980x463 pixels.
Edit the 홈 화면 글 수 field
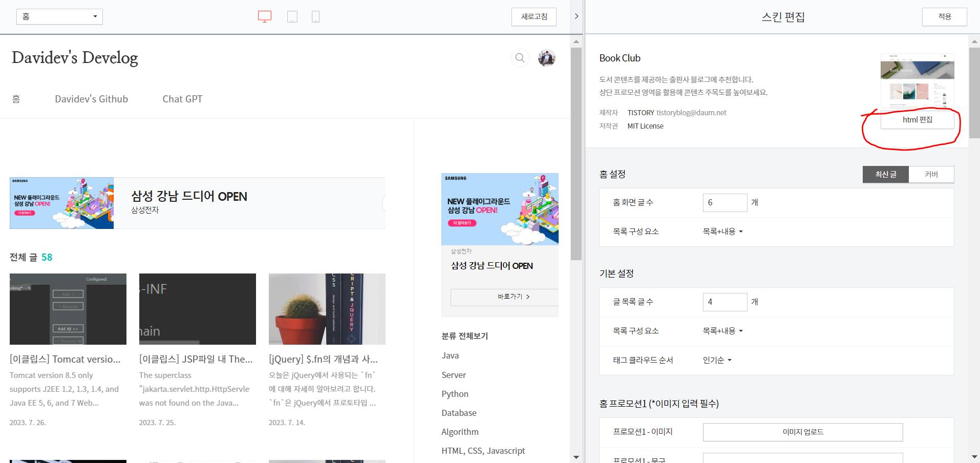[725, 203]
